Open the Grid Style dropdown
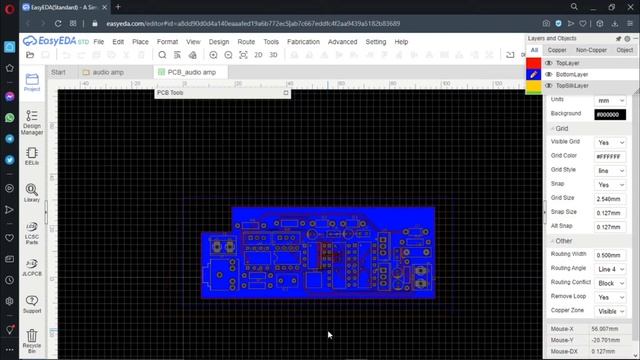 610,171
